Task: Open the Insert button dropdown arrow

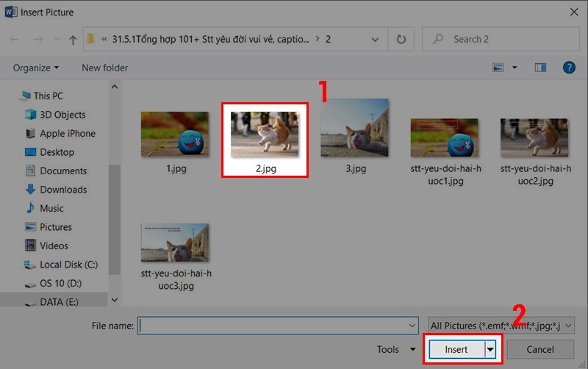Action: [x=490, y=349]
